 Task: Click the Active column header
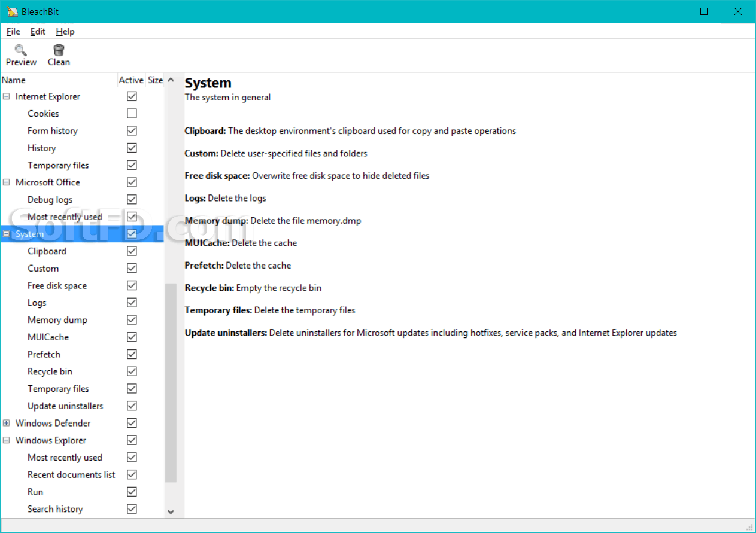[131, 80]
